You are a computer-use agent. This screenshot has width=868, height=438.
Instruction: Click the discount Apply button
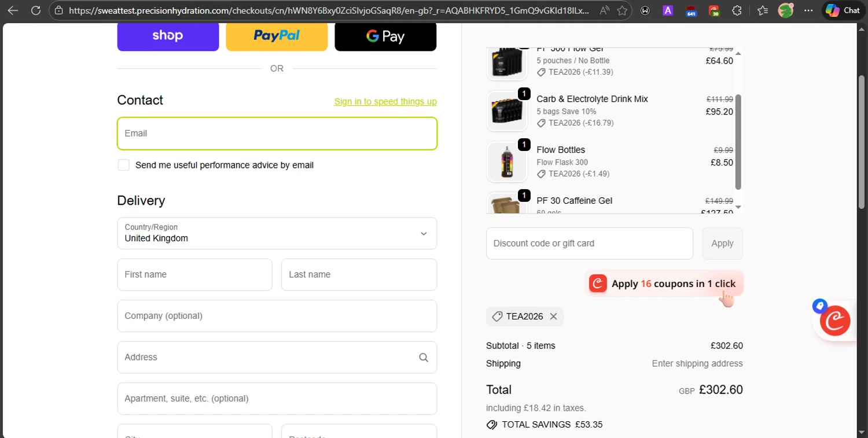722,244
